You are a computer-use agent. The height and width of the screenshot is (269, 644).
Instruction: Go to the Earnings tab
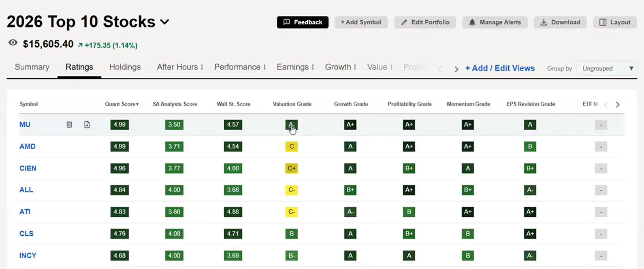[x=293, y=67]
